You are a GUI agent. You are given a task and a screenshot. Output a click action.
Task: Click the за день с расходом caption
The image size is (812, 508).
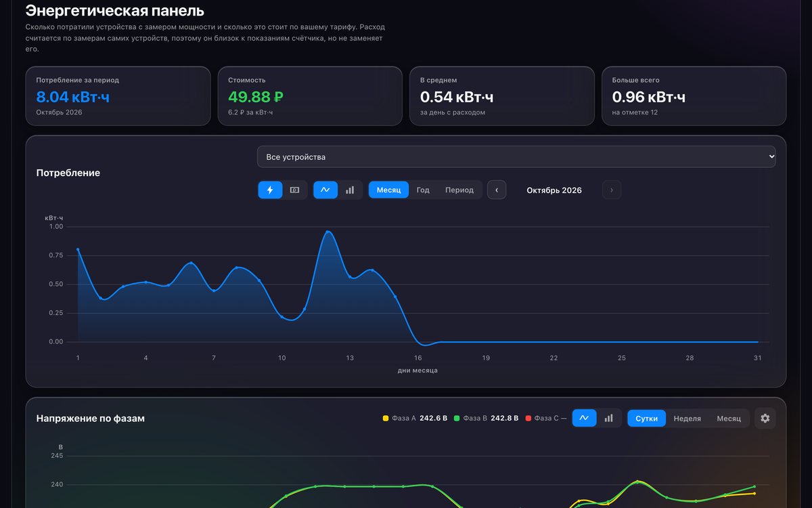[x=453, y=112]
